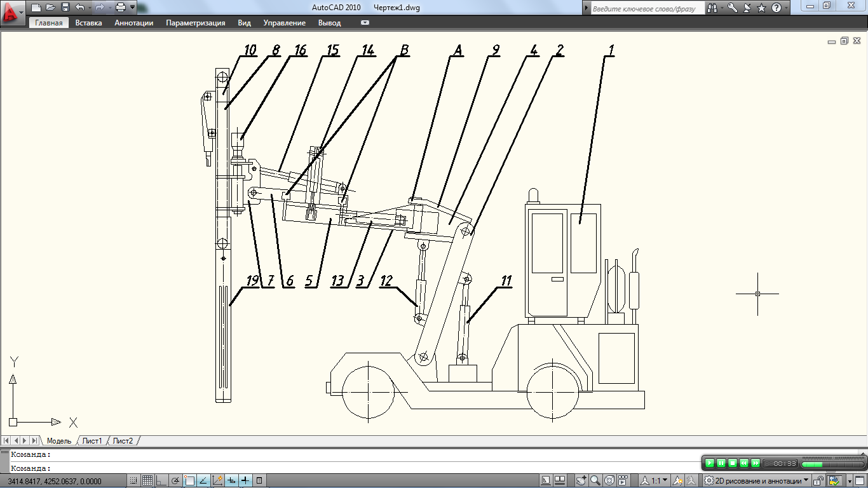The height and width of the screenshot is (488, 868).
Task: Toggle Object Snap Tracking in status bar
Action: pyautogui.click(x=203, y=481)
